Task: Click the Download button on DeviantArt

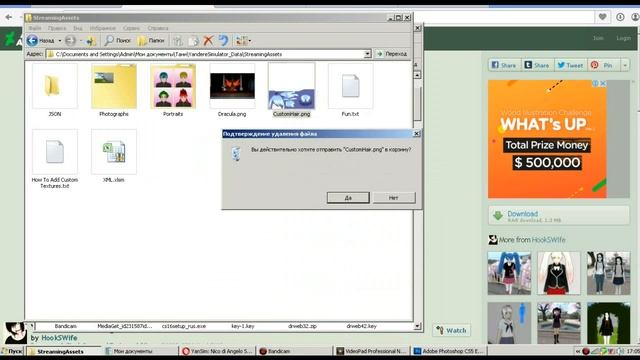Action: click(559, 216)
